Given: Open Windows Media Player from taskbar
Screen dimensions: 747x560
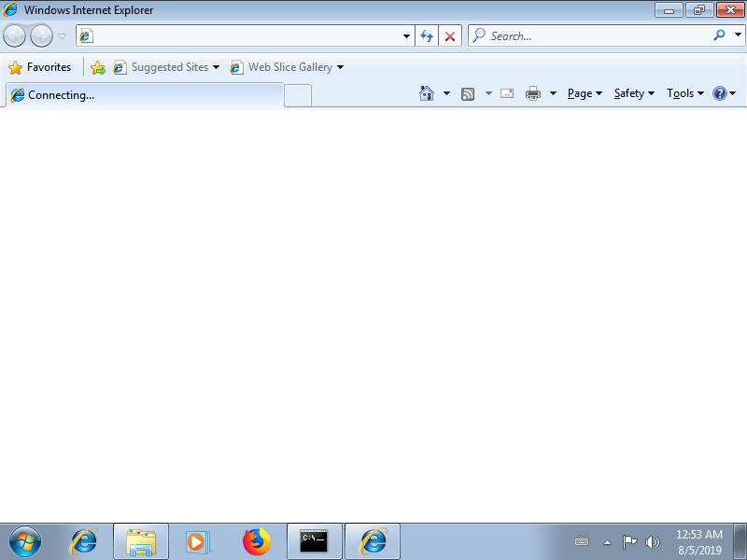Looking at the screenshot, I should [196, 541].
